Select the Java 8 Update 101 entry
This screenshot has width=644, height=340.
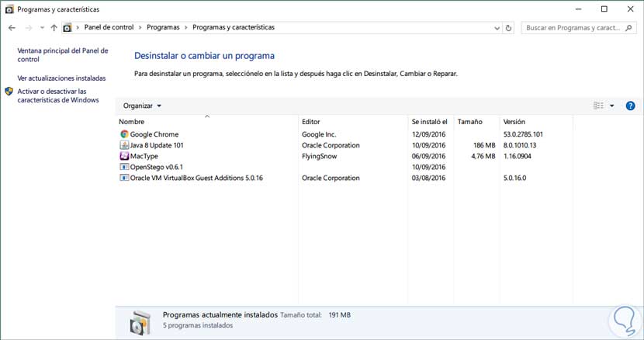coord(157,145)
